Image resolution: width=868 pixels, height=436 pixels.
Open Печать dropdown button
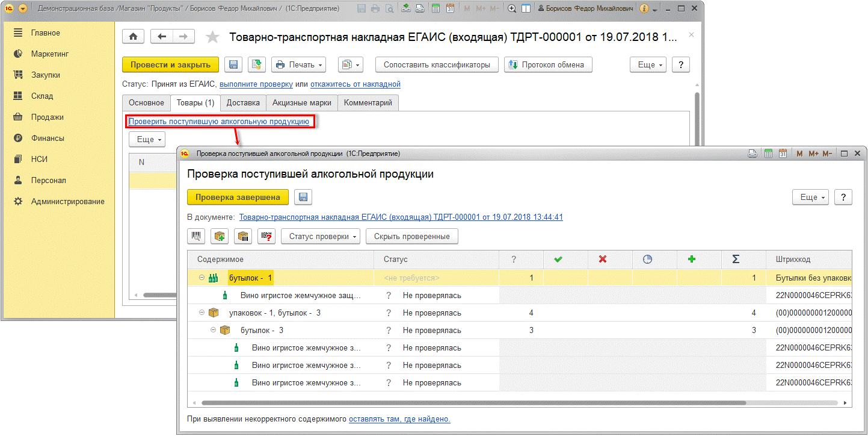point(298,64)
